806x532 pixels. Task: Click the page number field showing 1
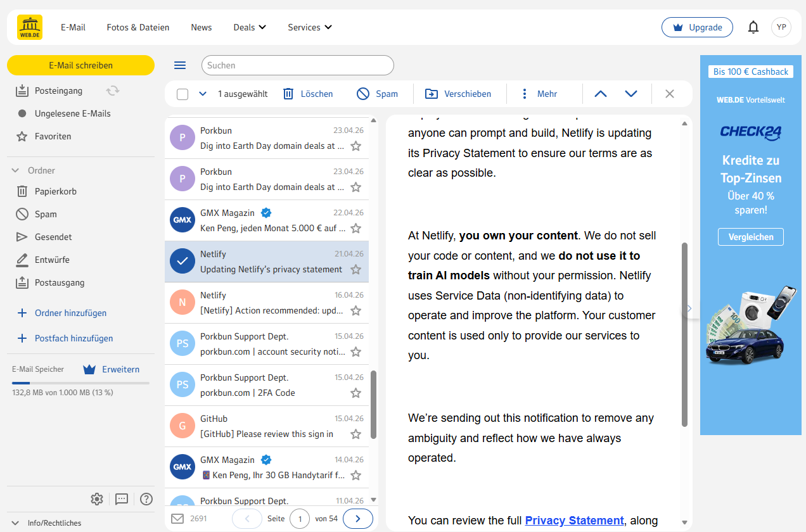300,519
